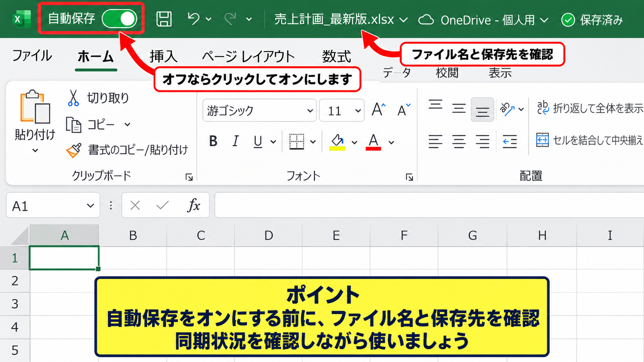Toggle 折り返して全体を表示 text wrapping
This screenshot has height=362, width=644.
[x=590, y=108]
